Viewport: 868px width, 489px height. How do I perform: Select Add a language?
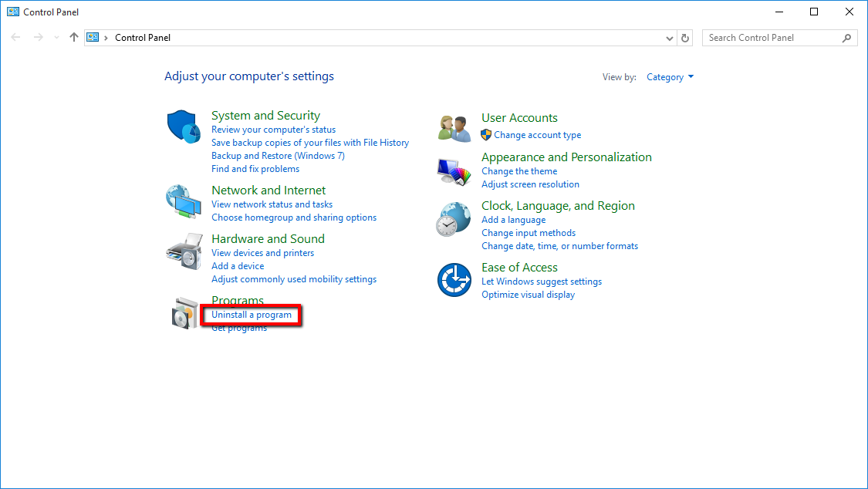click(514, 220)
